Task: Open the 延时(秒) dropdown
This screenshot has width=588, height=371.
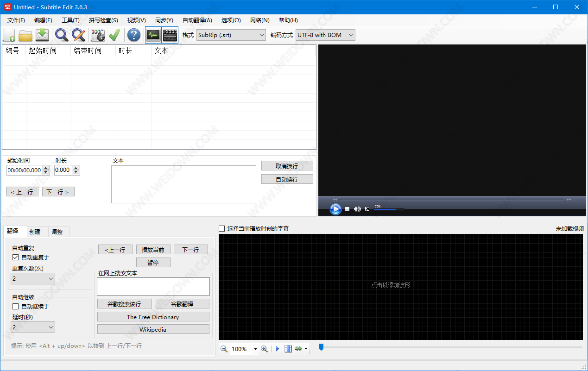Action: click(33, 327)
